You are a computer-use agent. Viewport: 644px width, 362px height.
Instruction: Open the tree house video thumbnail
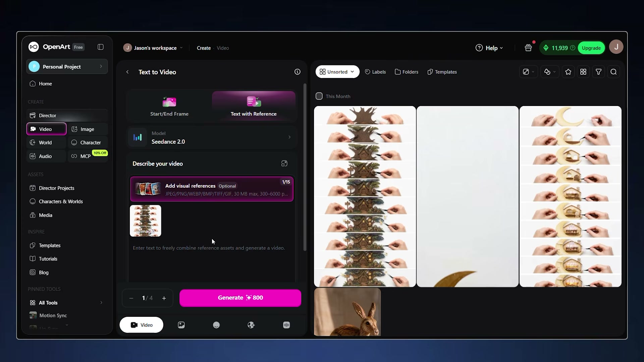365,196
